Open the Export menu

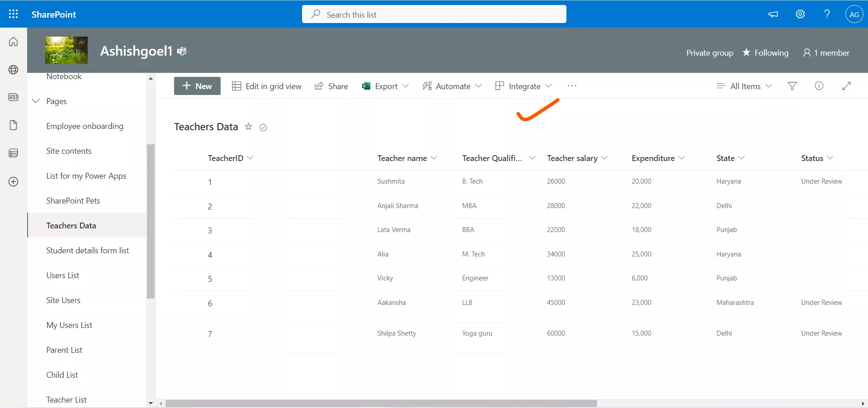click(x=385, y=86)
